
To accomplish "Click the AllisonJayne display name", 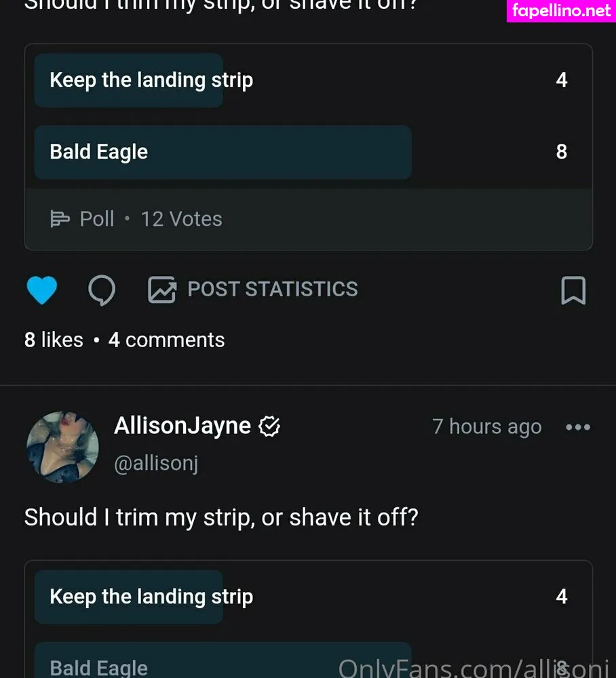I will tap(182, 426).
